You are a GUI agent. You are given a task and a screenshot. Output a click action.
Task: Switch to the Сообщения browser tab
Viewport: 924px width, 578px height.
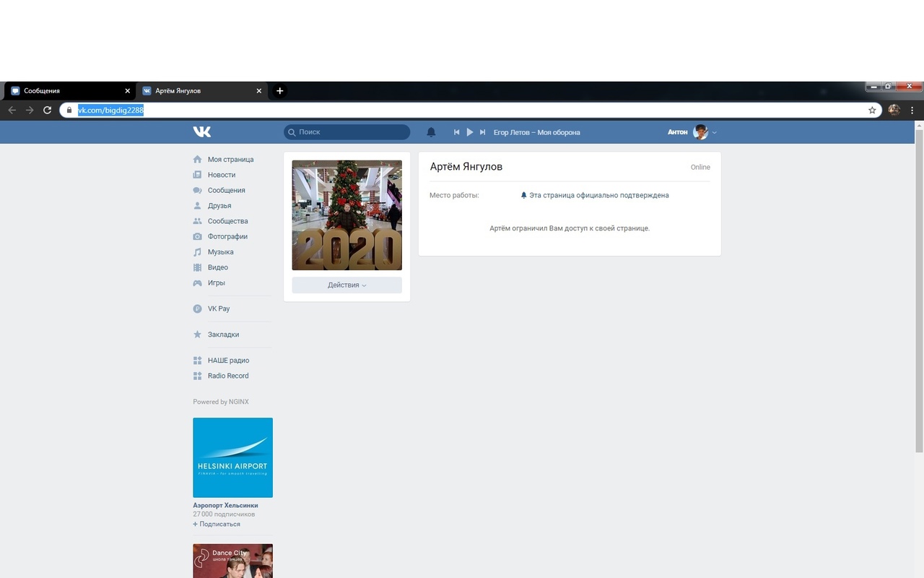coord(69,91)
